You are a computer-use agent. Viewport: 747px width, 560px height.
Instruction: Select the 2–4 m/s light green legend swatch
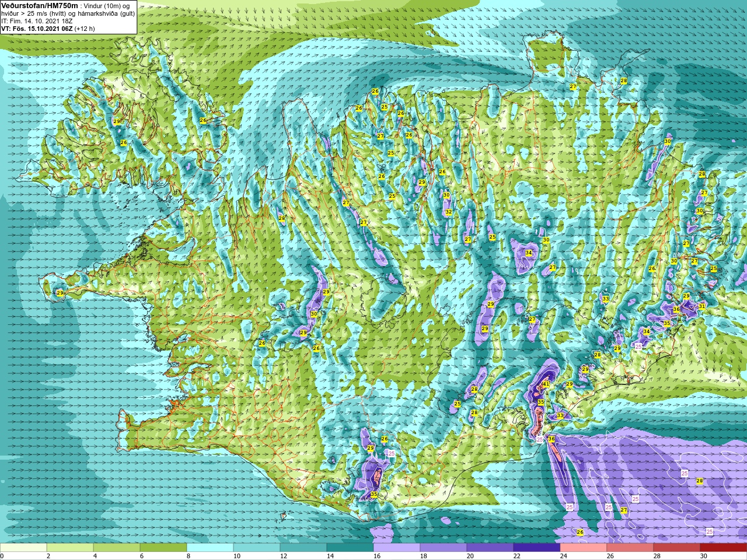tap(70, 548)
